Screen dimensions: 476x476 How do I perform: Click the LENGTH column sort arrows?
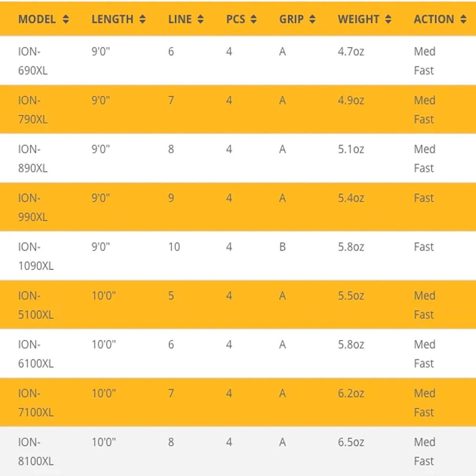(x=143, y=19)
